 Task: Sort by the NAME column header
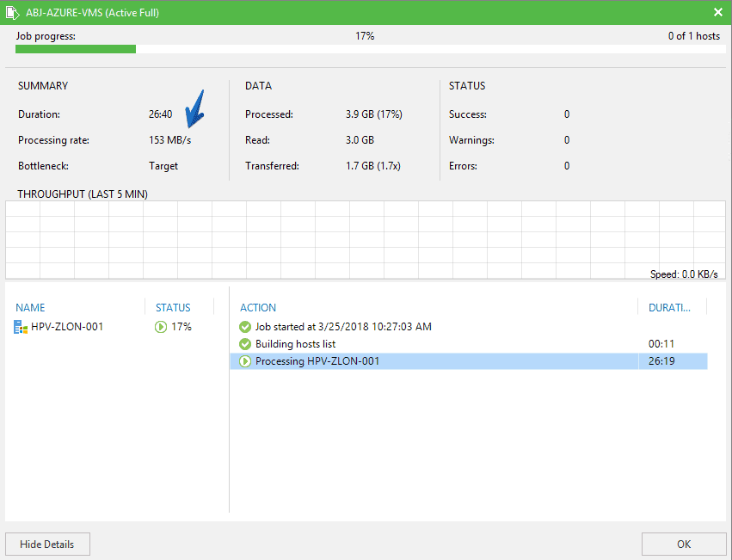(30, 307)
